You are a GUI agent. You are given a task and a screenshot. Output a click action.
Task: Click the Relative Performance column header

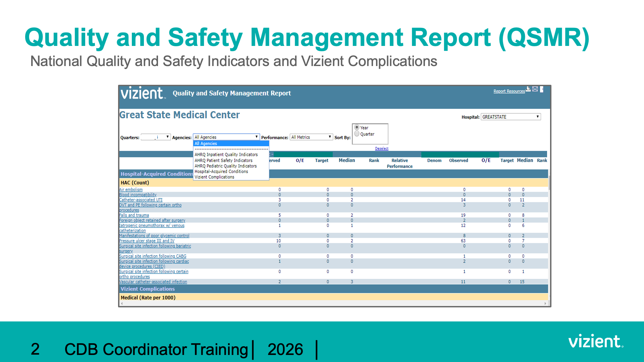pos(399,163)
